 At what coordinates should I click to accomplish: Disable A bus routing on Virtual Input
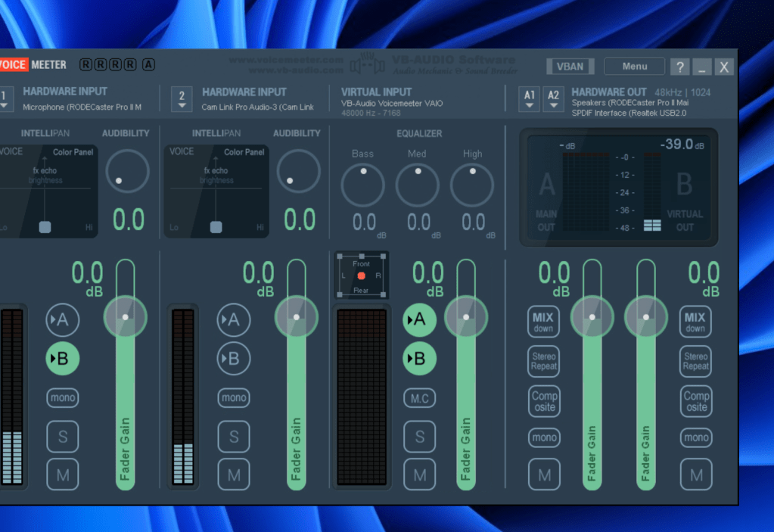[x=419, y=320]
